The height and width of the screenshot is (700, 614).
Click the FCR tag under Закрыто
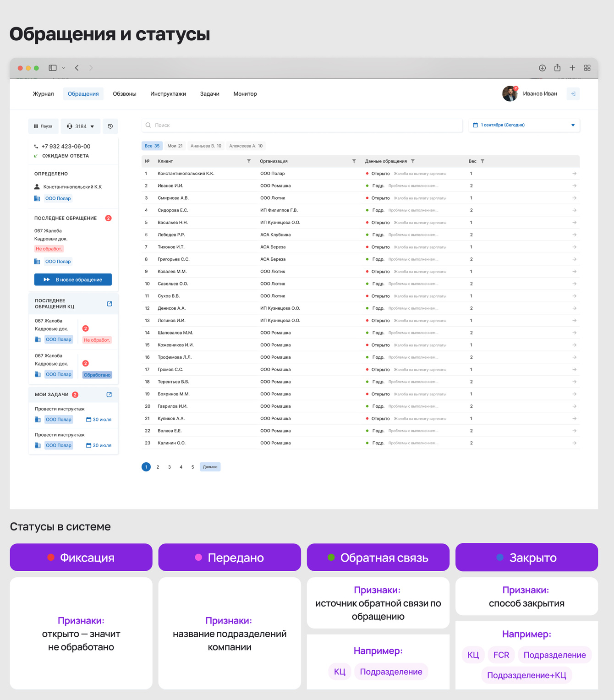(501, 655)
